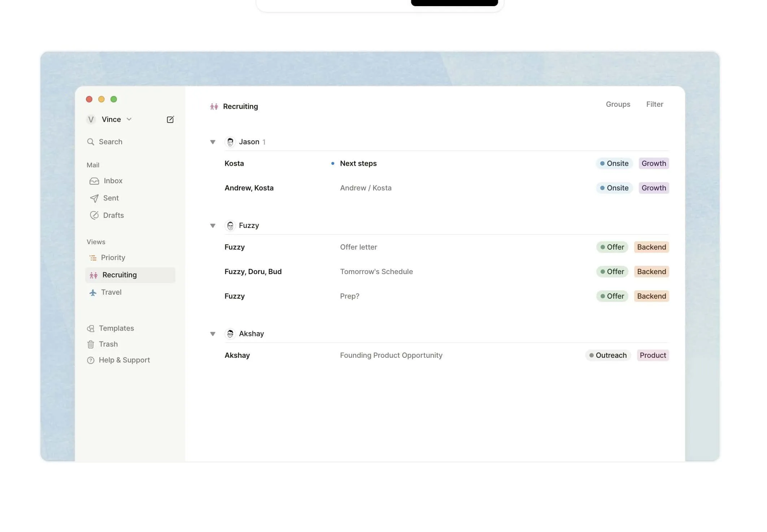Select the Priority view list icon
This screenshot has height=532, width=767.
(x=93, y=258)
